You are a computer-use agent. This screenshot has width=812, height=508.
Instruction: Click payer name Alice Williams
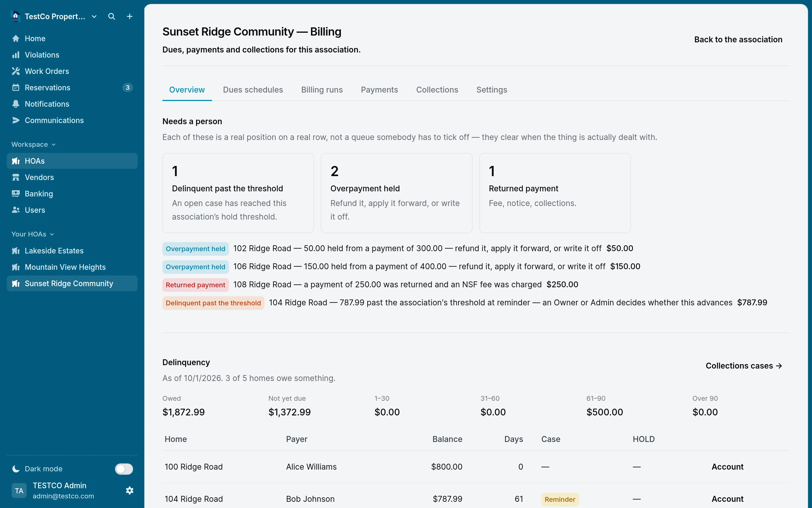click(311, 467)
